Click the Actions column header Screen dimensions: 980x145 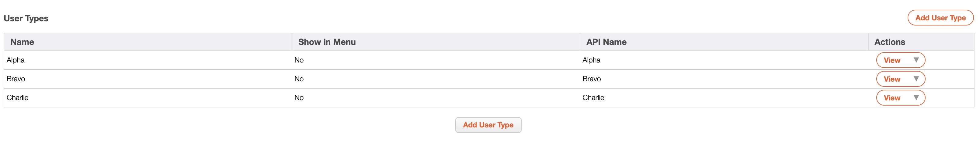point(889,42)
